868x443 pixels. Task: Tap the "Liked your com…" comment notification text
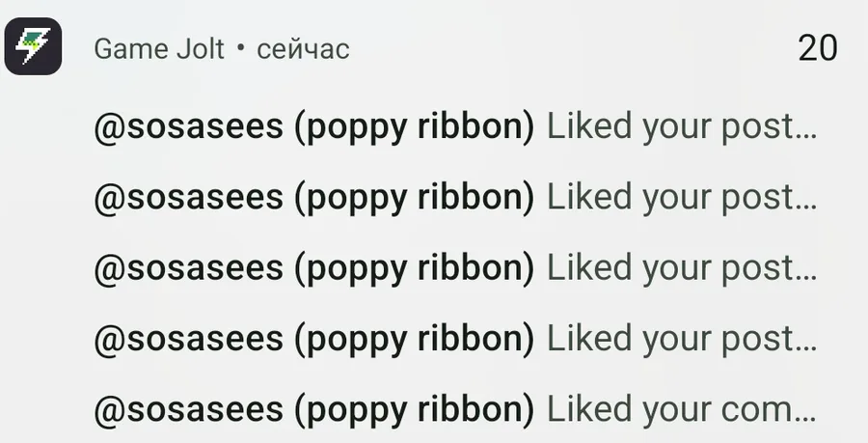(682, 410)
